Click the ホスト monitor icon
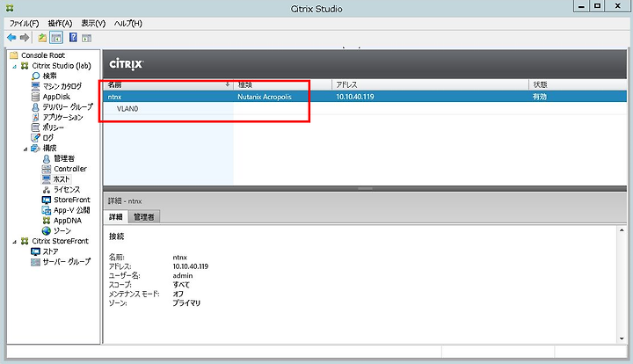 (47, 179)
